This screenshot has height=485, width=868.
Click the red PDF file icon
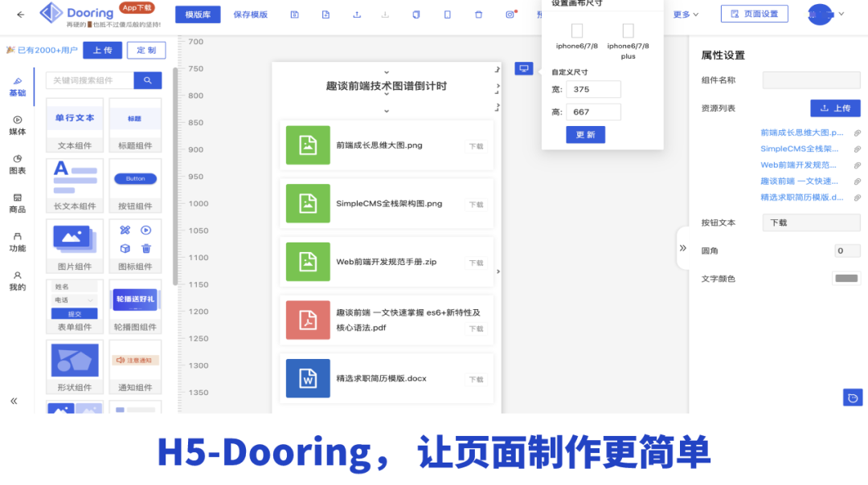pos(308,320)
